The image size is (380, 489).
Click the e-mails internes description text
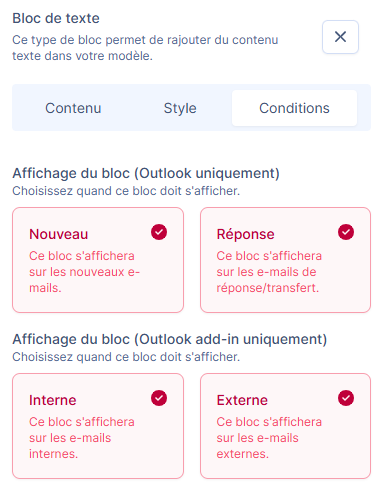[x=82, y=438]
